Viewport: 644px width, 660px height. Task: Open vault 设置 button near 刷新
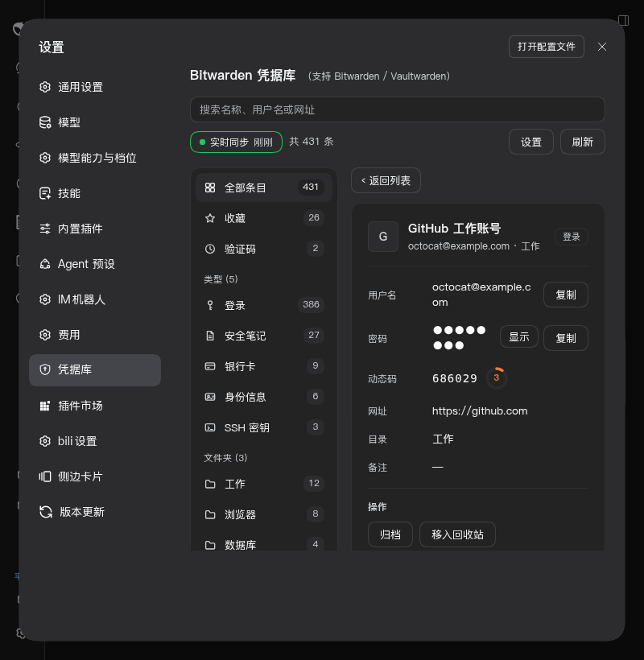[530, 142]
